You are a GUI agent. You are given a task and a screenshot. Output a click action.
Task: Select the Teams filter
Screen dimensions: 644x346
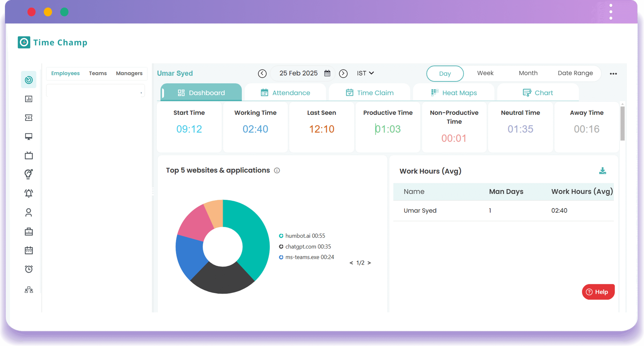(98, 73)
